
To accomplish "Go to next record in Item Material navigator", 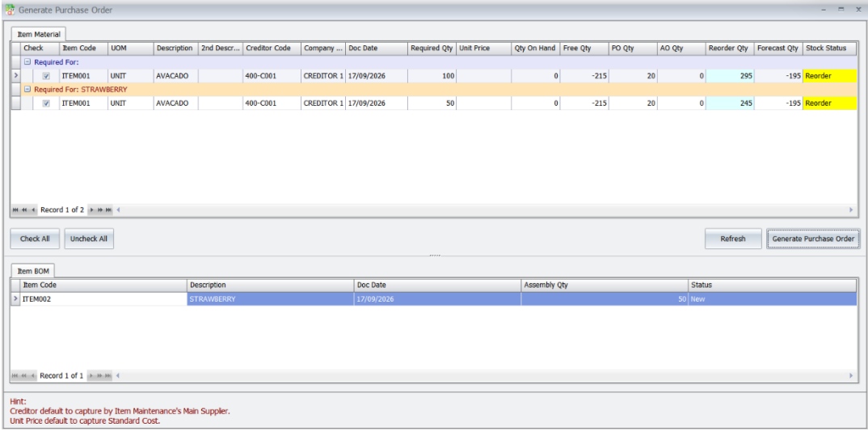I will (92, 210).
